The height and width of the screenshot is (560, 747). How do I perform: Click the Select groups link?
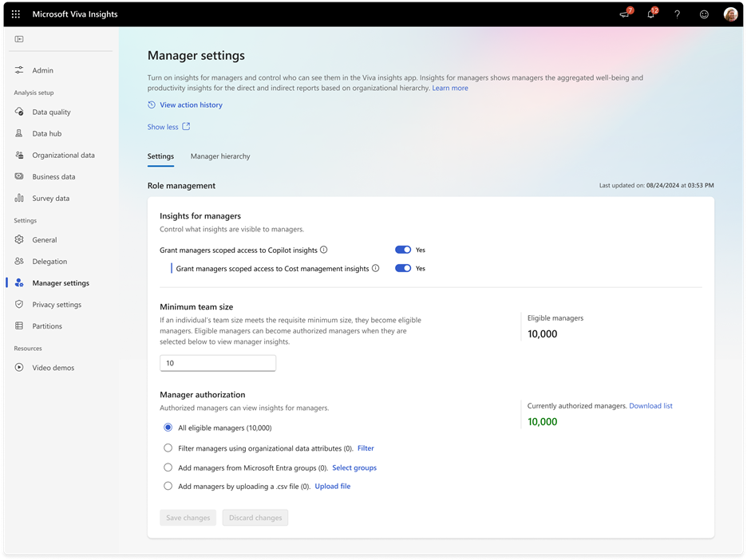point(354,467)
